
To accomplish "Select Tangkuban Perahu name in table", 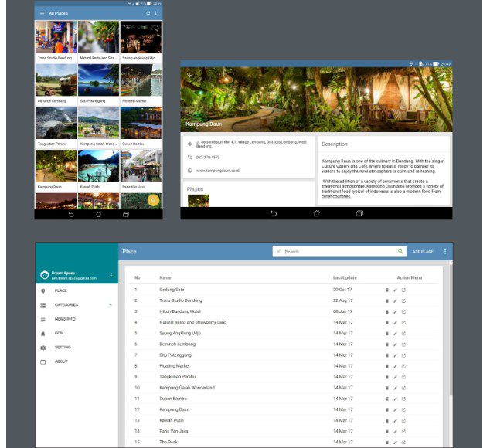I will [x=178, y=377].
